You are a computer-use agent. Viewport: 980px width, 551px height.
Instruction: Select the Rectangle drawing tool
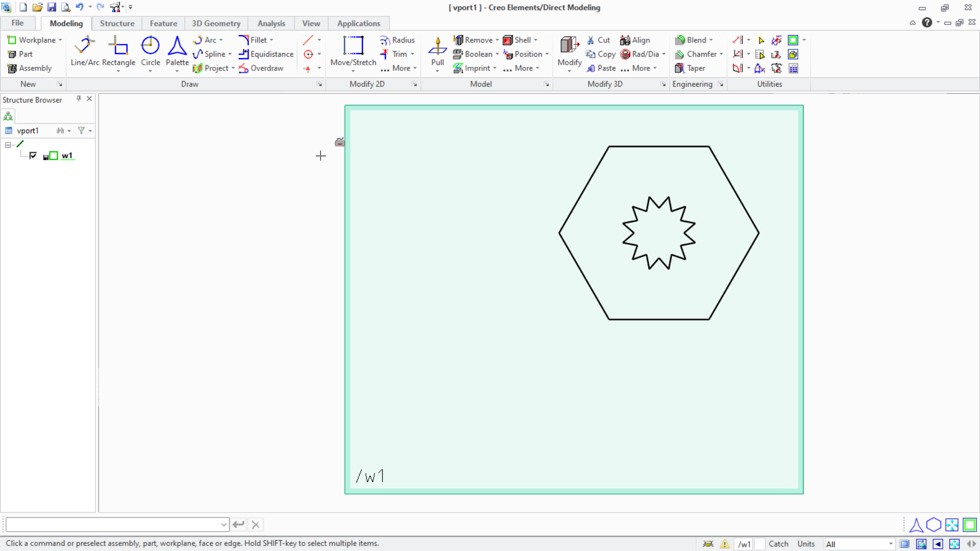pos(118,51)
